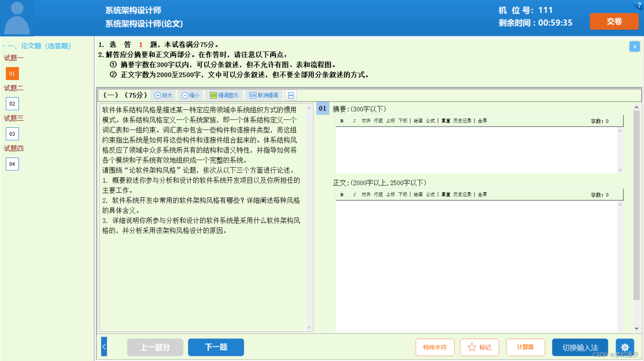Open 历史记录 history in 正文 toolbar
This screenshot has width=644, height=361.
[x=462, y=195]
